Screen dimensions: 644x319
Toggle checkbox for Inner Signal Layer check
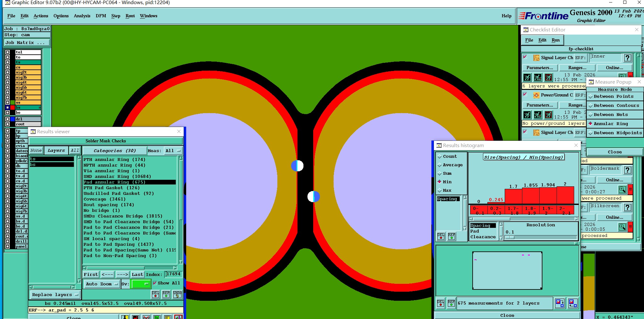525,57
